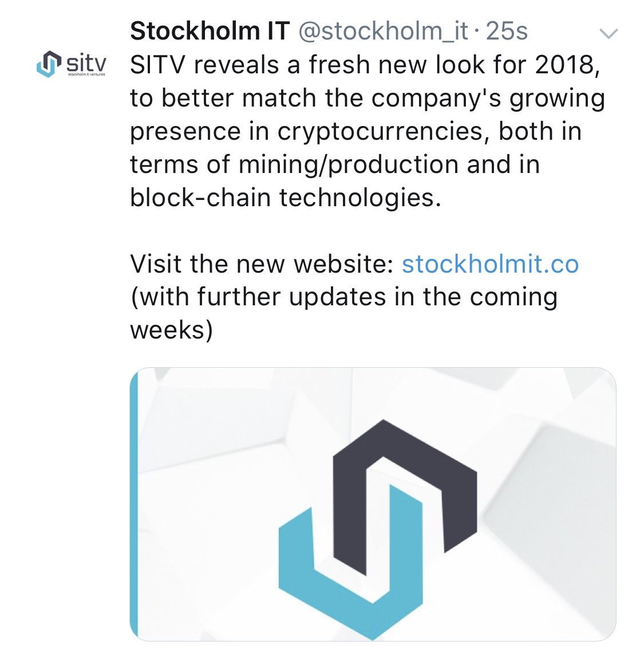
Task: Click the small sitv wordmark beside the logo
Action: pyautogui.click(x=86, y=63)
